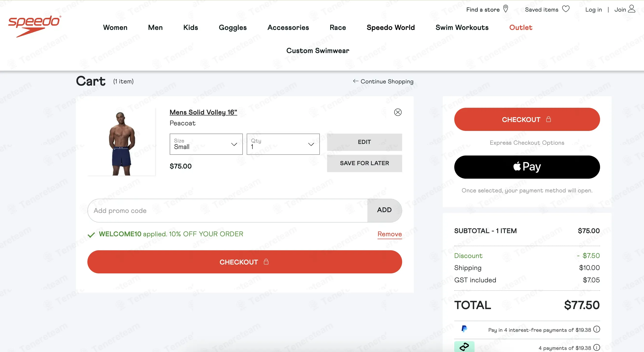Screen dimensions: 644x352
Task: Go to the Outlet section
Action: click(521, 27)
